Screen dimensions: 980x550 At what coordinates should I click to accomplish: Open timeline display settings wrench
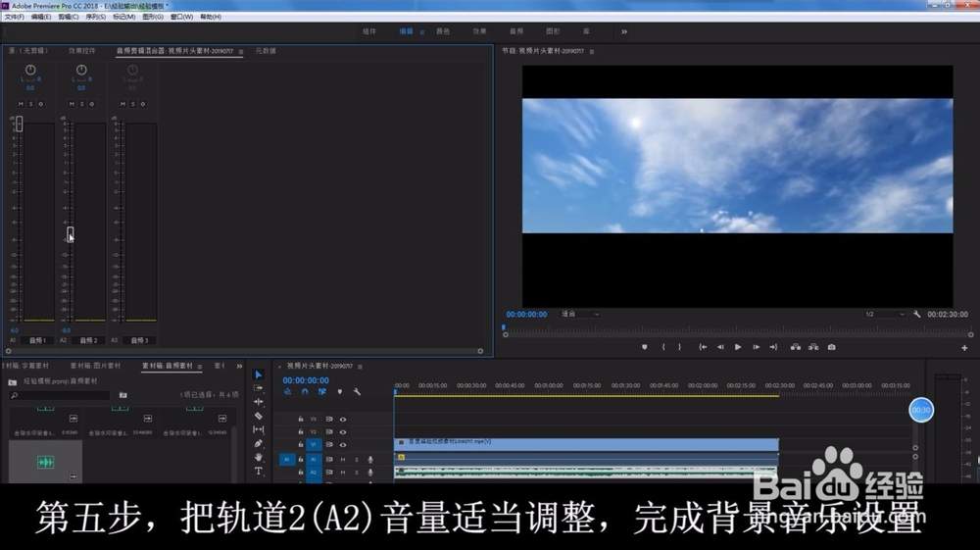point(357,392)
